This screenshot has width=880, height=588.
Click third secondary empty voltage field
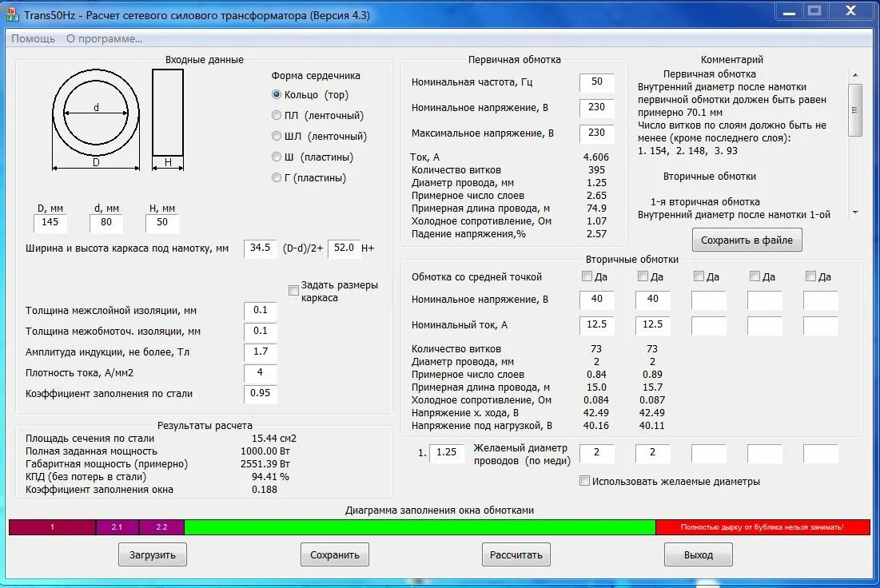tap(709, 300)
